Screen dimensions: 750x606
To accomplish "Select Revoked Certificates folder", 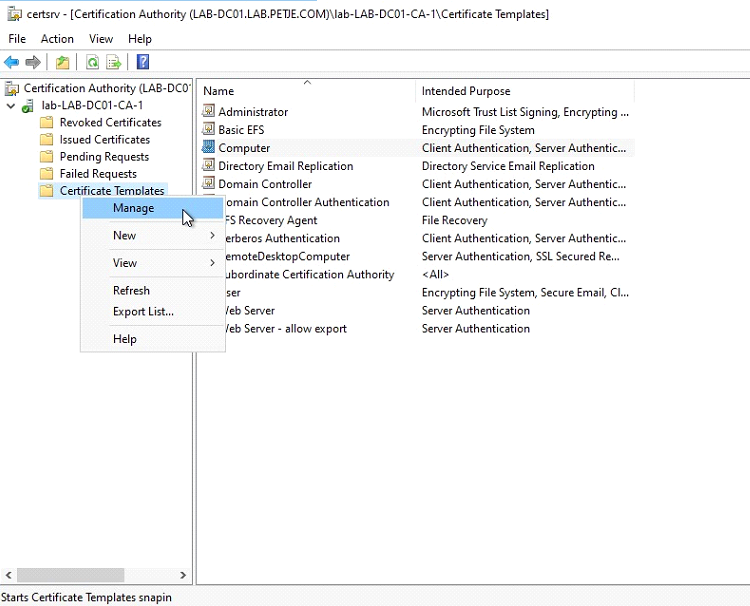I will pyautogui.click(x=110, y=123).
